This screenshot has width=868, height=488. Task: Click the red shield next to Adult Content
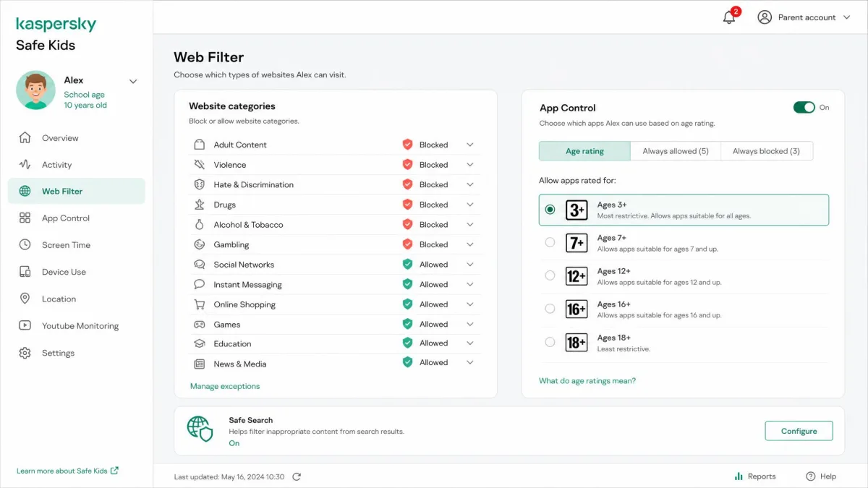(x=407, y=145)
